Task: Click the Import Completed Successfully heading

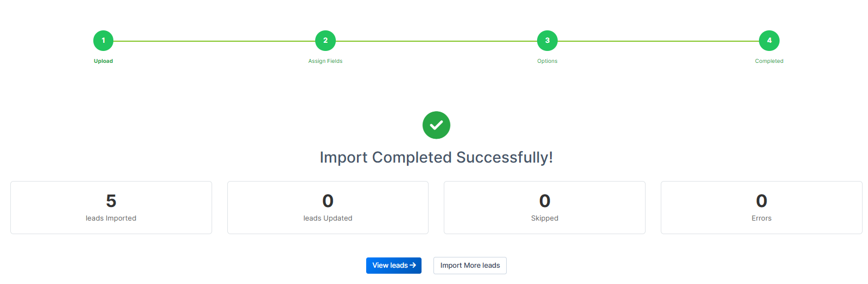Action: (x=436, y=157)
